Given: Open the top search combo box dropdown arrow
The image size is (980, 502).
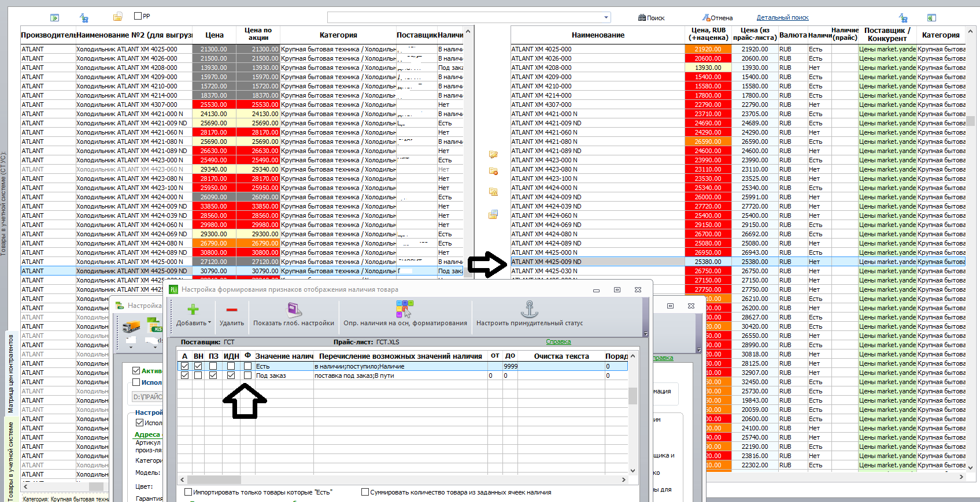Looking at the screenshot, I should (x=606, y=18).
